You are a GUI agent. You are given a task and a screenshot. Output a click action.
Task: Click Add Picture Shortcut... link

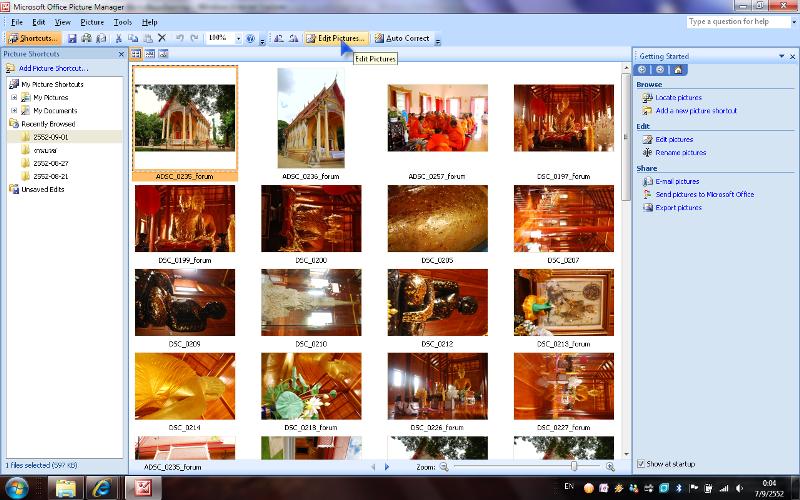[x=53, y=68]
